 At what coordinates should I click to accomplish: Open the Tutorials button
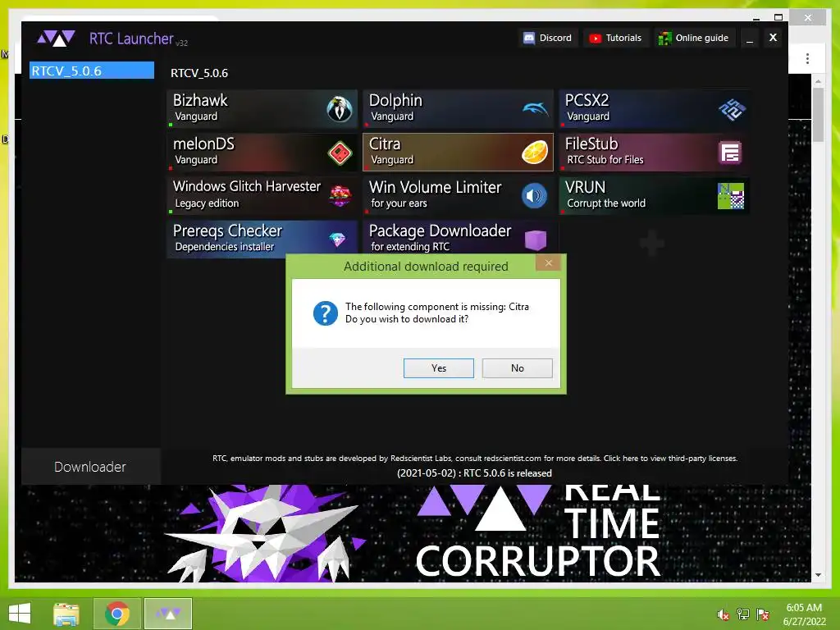click(x=616, y=38)
